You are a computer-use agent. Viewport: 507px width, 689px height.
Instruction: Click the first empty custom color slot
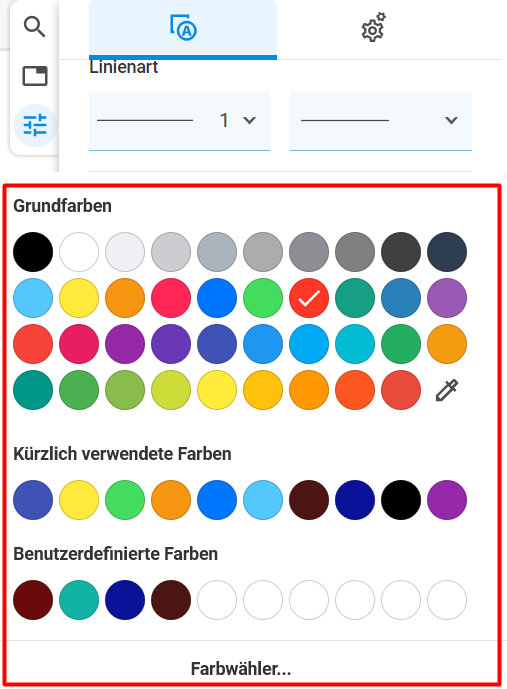tap(217, 600)
